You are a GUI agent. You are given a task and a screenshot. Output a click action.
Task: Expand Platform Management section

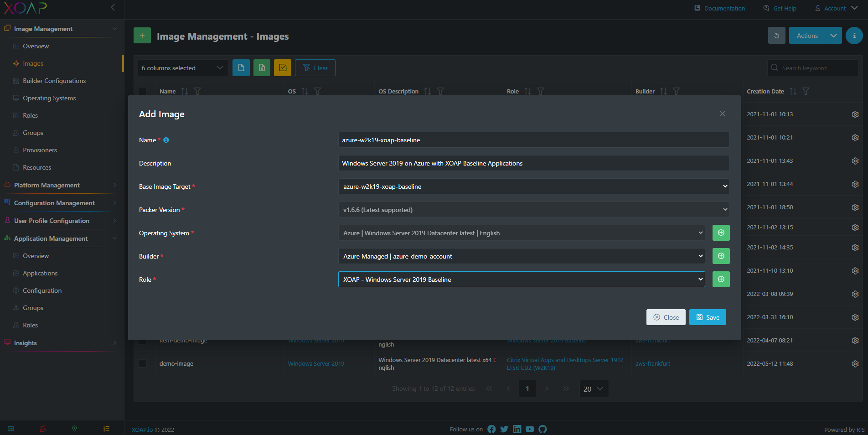[60, 185]
